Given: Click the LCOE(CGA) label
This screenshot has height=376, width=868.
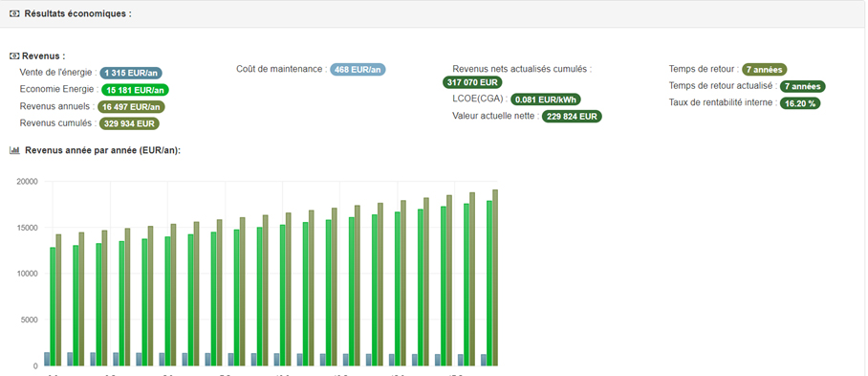Looking at the screenshot, I should pos(479,100).
